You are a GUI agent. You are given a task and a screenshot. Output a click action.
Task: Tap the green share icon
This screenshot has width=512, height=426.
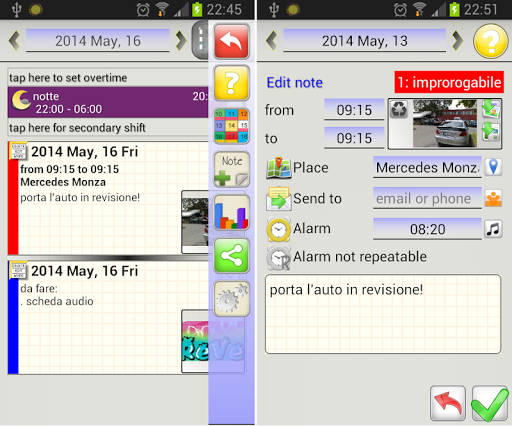[x=231, y=256]
